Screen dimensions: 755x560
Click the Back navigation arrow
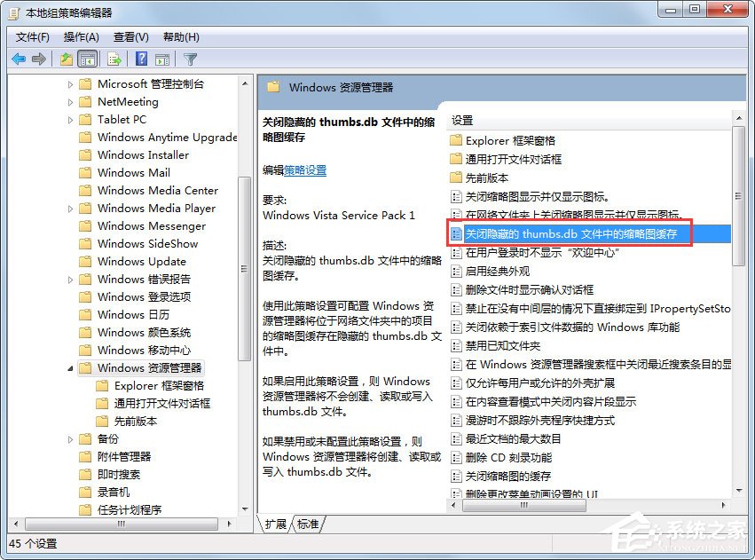(x=18, y=59)
